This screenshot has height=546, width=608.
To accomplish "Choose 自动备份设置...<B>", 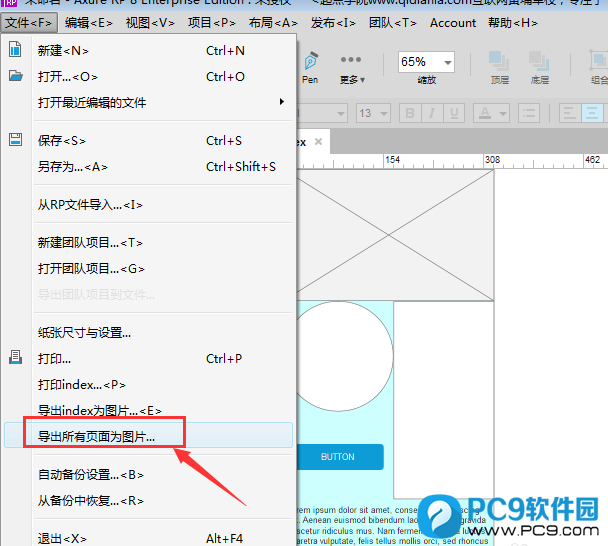I will 148,474.
